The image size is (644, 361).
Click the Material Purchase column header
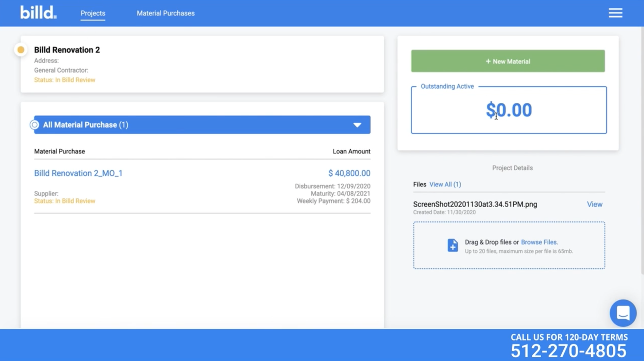coord(59,151)
